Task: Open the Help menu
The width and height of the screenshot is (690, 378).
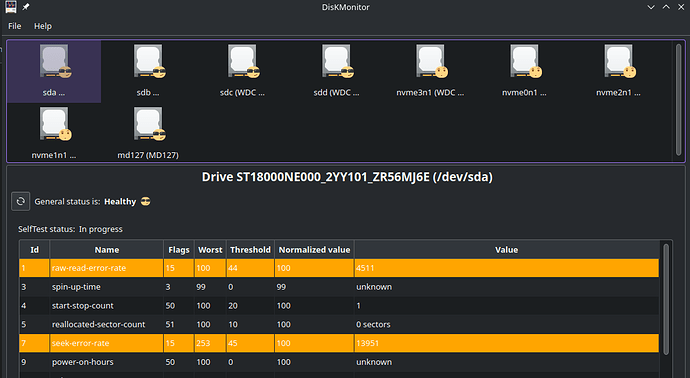Action: 43,26
